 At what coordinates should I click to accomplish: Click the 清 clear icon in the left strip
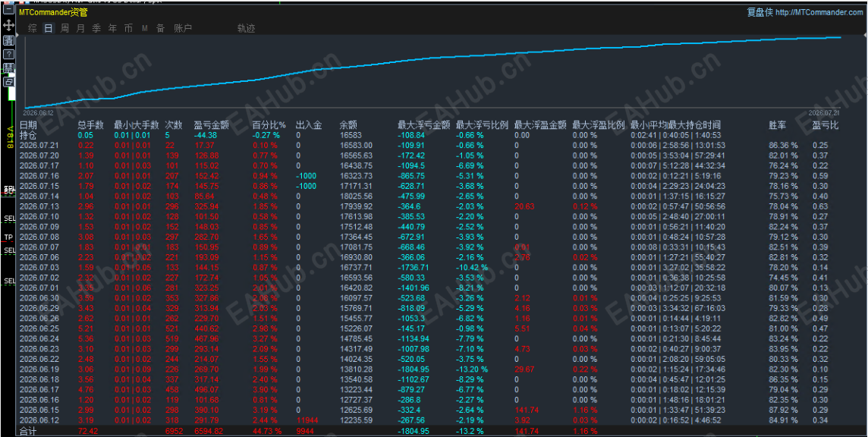[8, 40]
